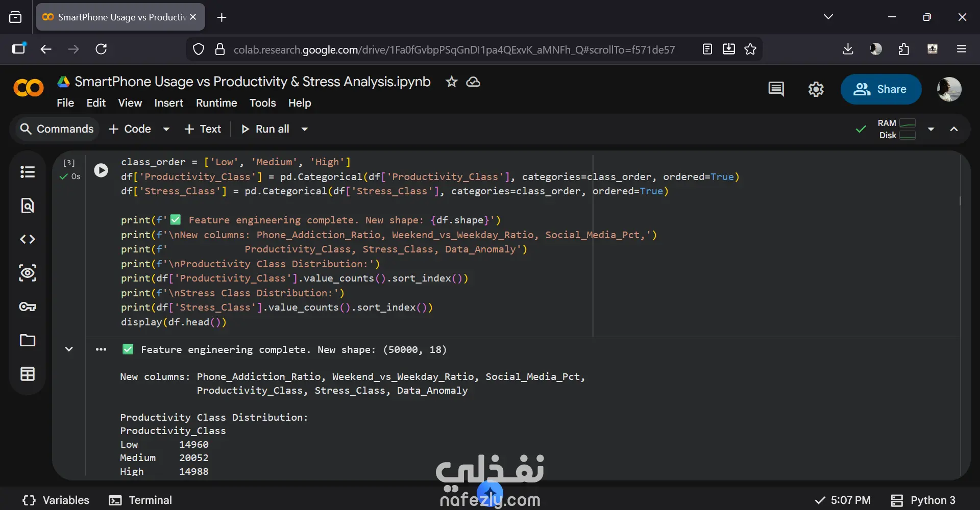Open the Runtime menu
This screenshot has width=980, height=510.
tap(216, 103)
